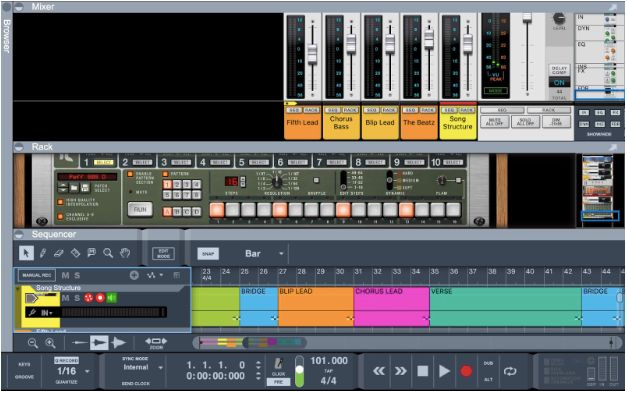Toggle the Delay Comp ON button in Mixer
The height and width of the screenshot is (393, 627).
[559, 83]
